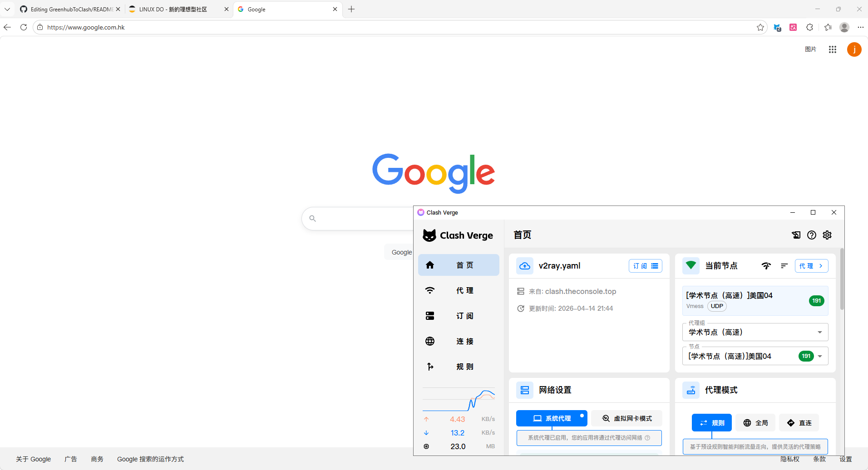Screen dimensions: 868x470
Task: Reload the Google page
Action: click(x=24, y=27)
